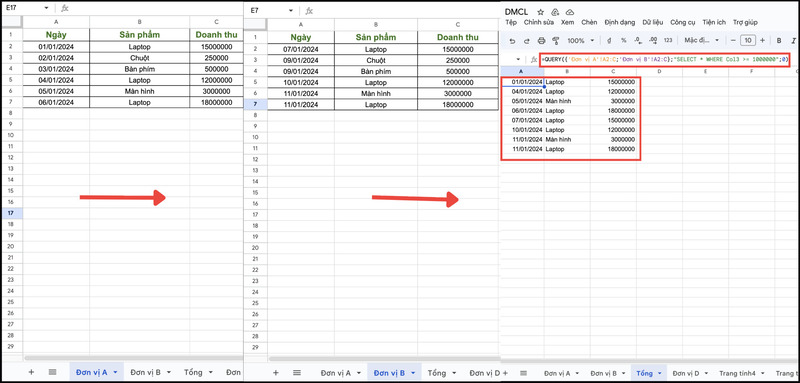The width and height of the screenshot is (800, 383).
Task: Apply percent number format
Action: pyautogui.click(x=623, y=41)
